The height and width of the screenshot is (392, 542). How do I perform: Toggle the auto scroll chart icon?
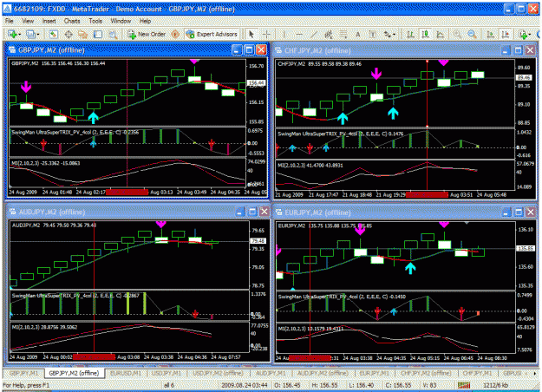(490, 34)
